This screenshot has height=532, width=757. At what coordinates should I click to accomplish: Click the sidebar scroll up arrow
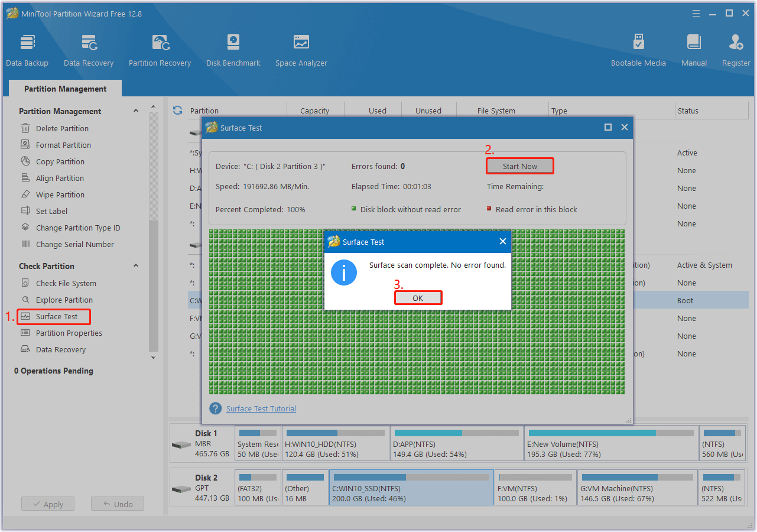coord(154,107)
